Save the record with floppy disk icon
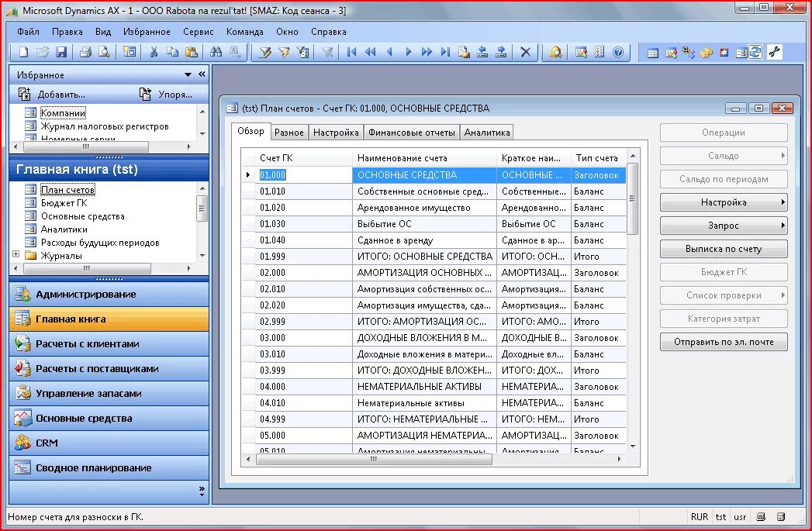Viewport: 812px width, 531px height. click(x=61, y=52)
